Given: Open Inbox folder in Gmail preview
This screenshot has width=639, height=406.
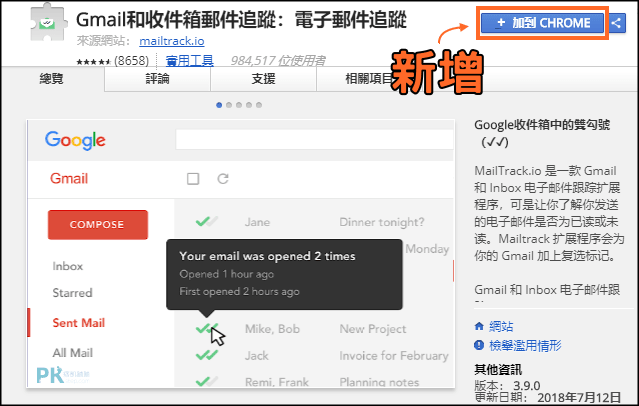Looking at the screenshot, I should click(68, 266).
